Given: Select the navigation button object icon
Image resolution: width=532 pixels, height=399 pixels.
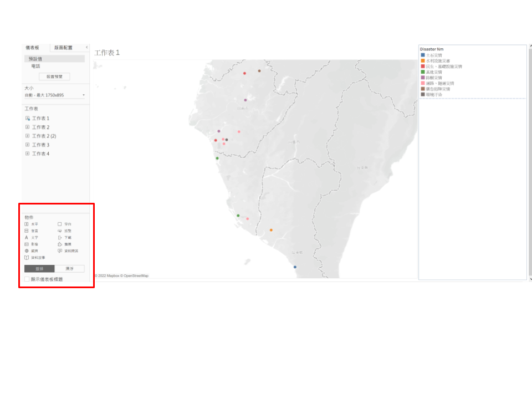Looking at the screenshot, I should (x=60, y=231).
